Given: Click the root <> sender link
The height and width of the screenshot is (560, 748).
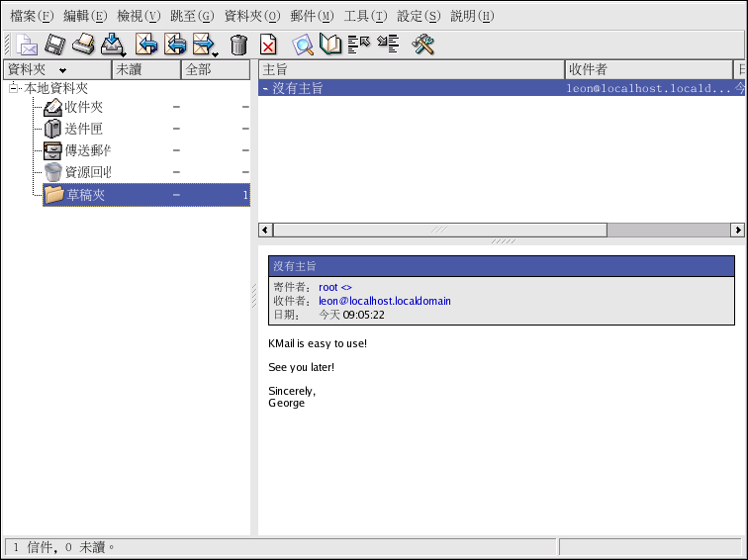Looking at the screenshot, I should [334, 287].
